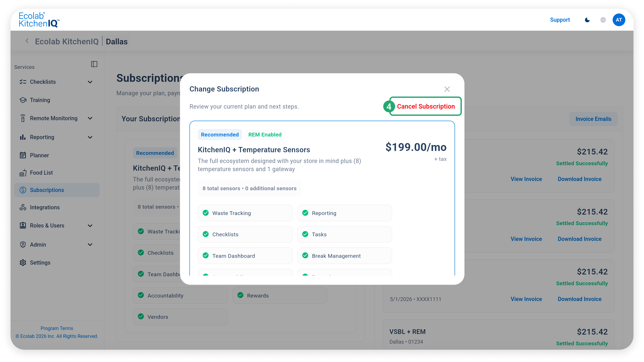The height and width of the screenshot is (362, 644).
Task: Click the Subscriptions dollar icon
Action: coord(23,190)
